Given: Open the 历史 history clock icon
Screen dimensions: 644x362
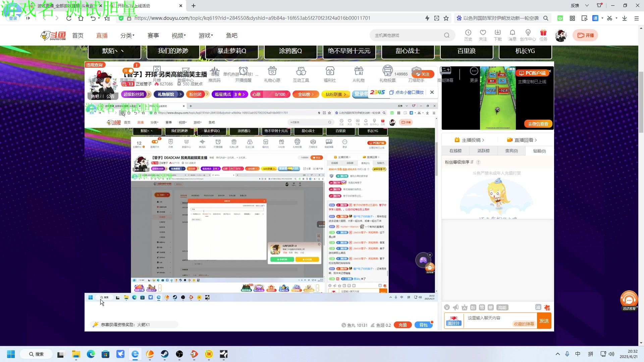Looking at the screenshot, I should (x=468, y=33).
